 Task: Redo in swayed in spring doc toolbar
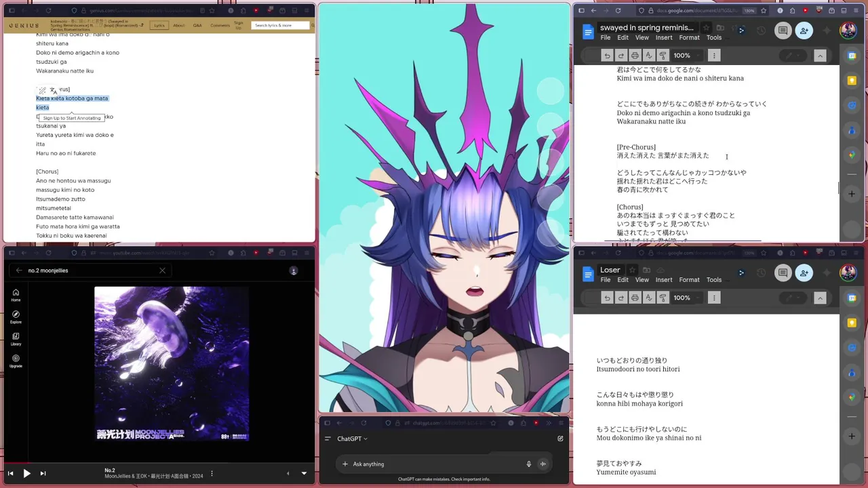pos(620,56)
